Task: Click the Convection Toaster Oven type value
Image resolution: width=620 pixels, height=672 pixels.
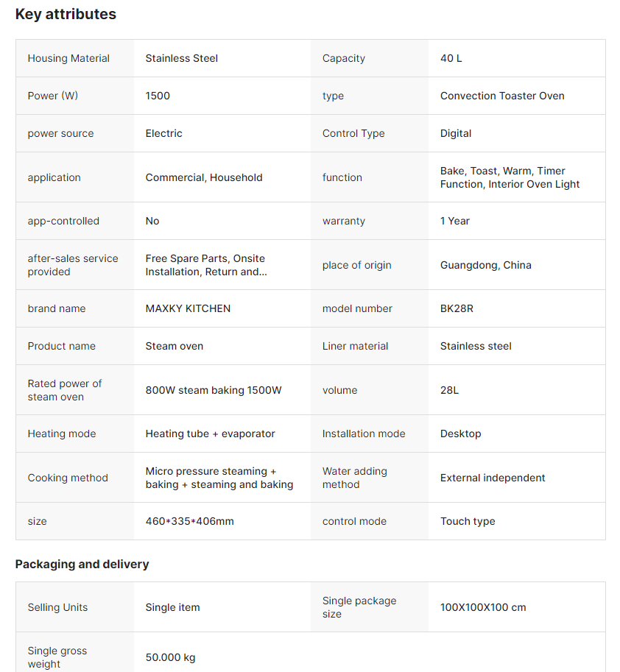Action: click(x=502, y=96)
